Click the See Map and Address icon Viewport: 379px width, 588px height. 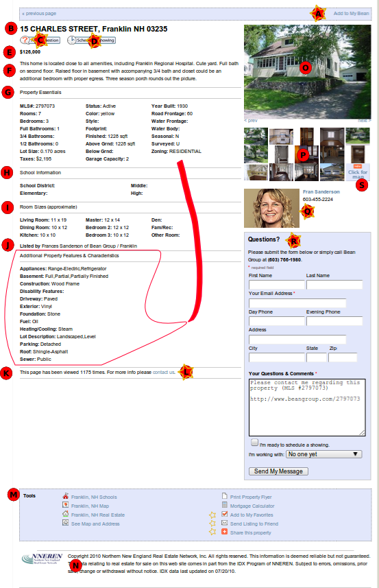click(66, 523)
